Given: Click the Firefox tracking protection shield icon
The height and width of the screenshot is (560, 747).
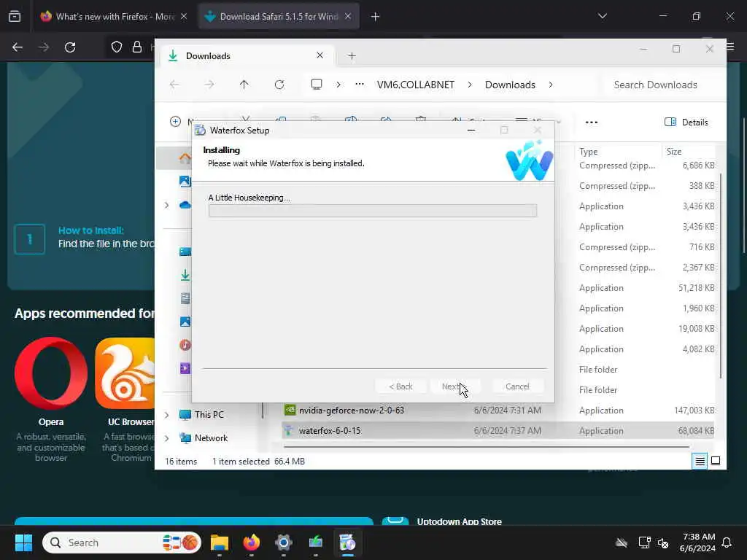Looking at the screenshot, I should pos(117,47).
